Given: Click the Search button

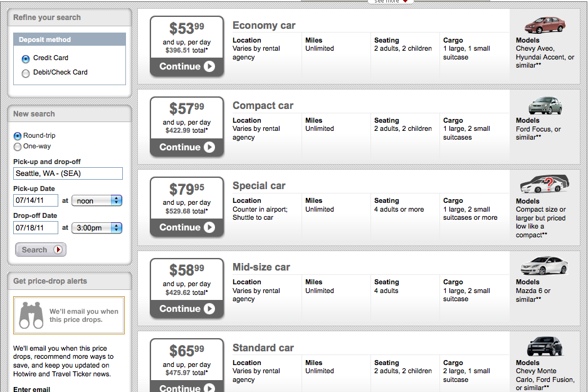Looking at the screenshot, I should 41,250.
